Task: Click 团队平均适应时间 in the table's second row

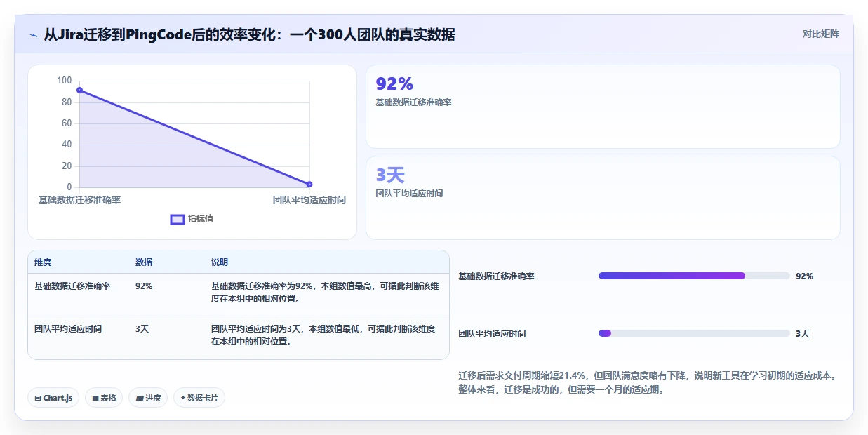Action: 68,328
